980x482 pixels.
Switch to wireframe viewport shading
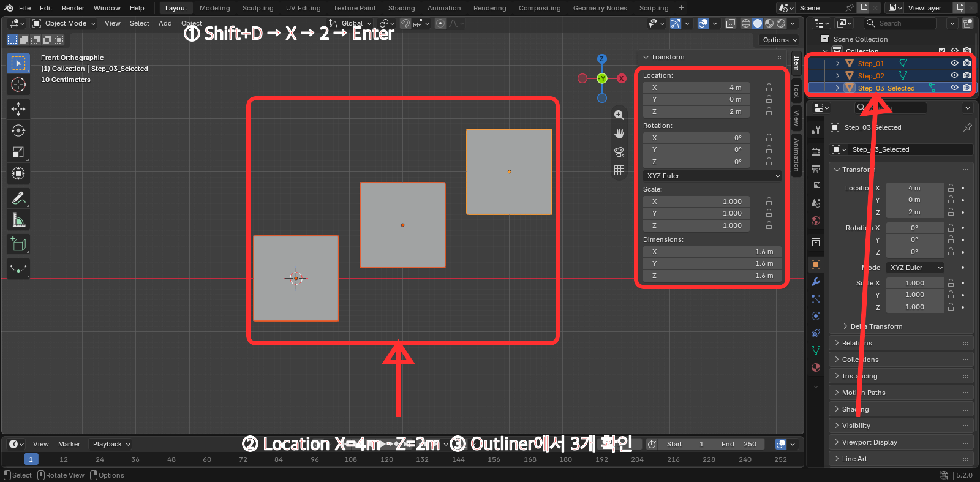[745, 23]
